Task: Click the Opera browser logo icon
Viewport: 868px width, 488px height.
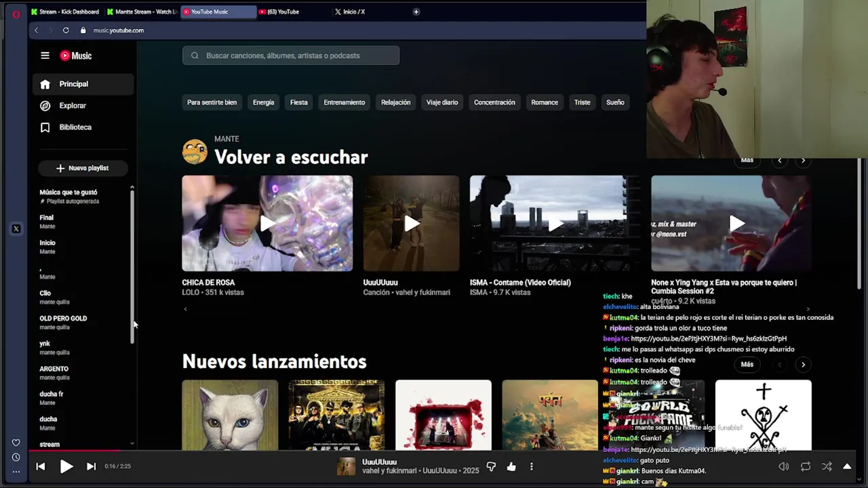Action: tap(16, 14)
